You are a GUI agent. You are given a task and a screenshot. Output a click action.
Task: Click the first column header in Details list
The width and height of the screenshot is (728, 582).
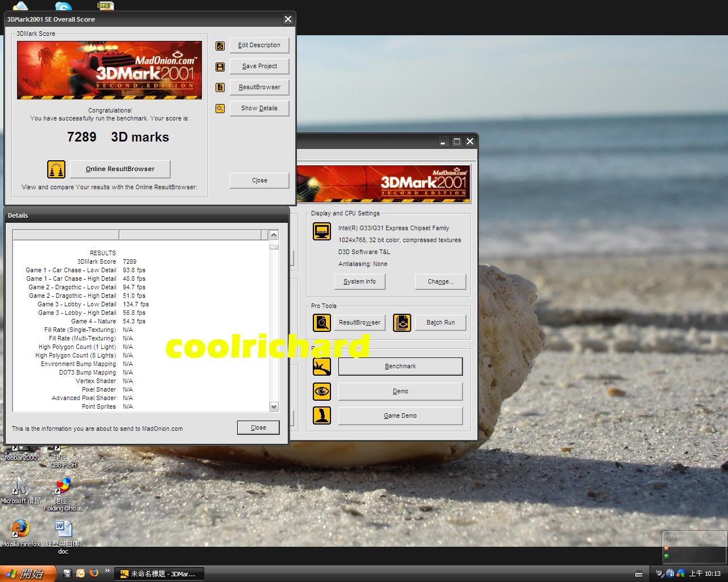tap(66, 235)
